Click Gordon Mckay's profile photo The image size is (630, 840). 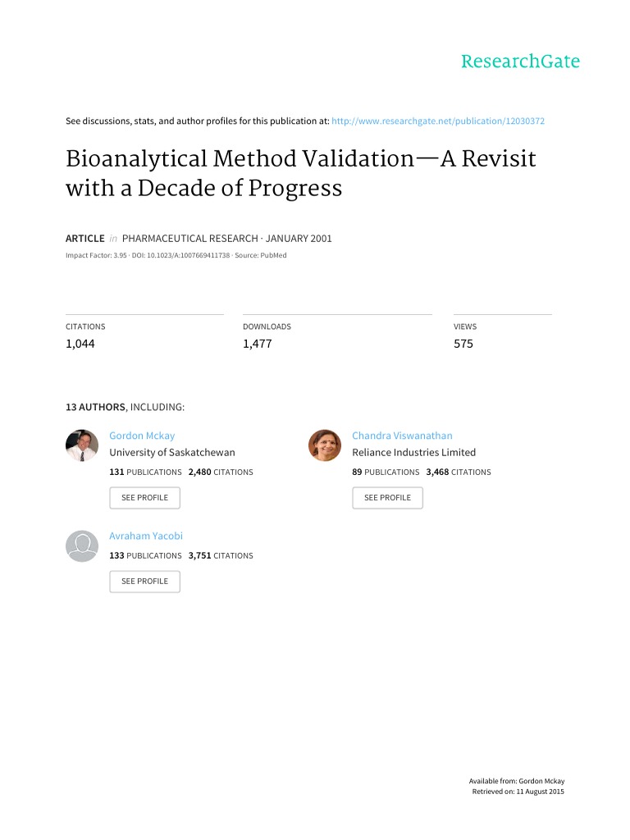[82, 445]
